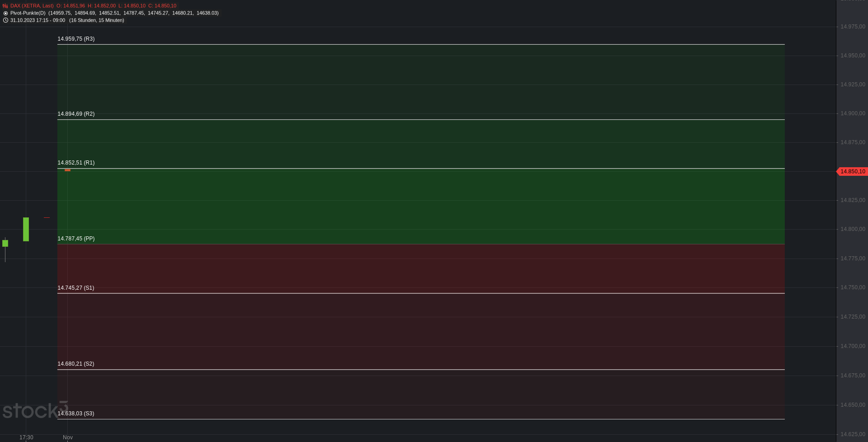Open the Pivot-Punkte(D) indicator settings label
This screenshot has height=442, width=868.
[x=28, y=13]
